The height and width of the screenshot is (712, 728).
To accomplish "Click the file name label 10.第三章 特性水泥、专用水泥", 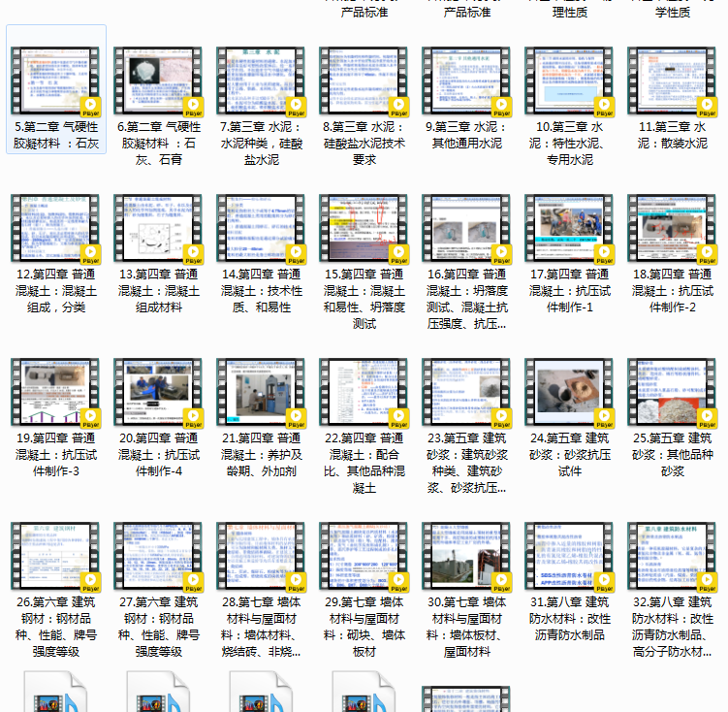I will coord(569,143).
